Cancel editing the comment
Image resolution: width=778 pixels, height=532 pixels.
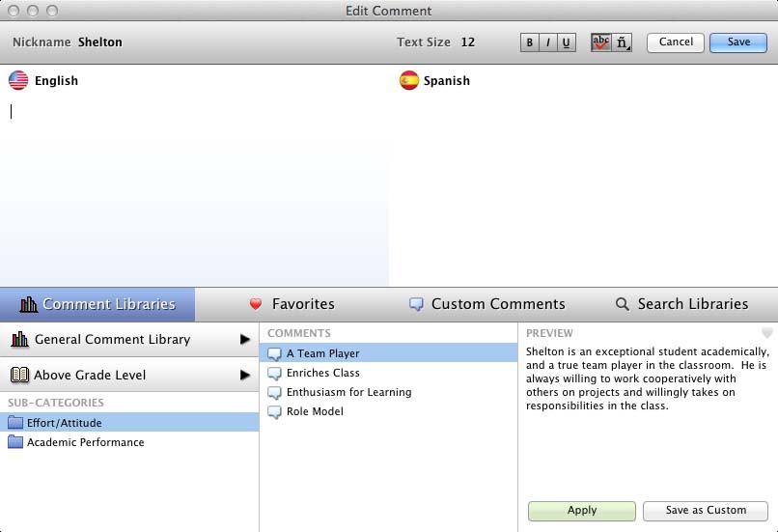point(676,42)
